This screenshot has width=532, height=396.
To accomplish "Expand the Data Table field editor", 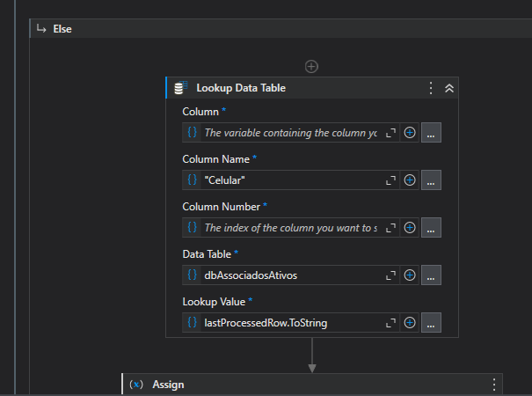I will click(391, 275).
